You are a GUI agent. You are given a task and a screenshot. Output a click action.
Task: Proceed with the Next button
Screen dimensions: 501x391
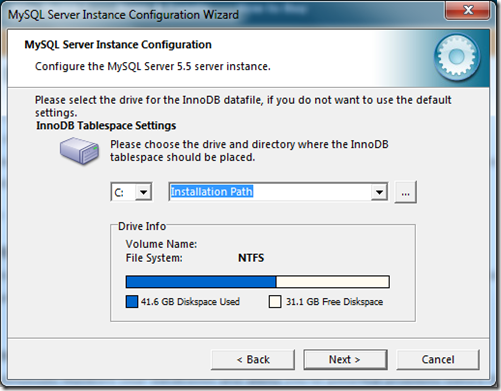345,359
